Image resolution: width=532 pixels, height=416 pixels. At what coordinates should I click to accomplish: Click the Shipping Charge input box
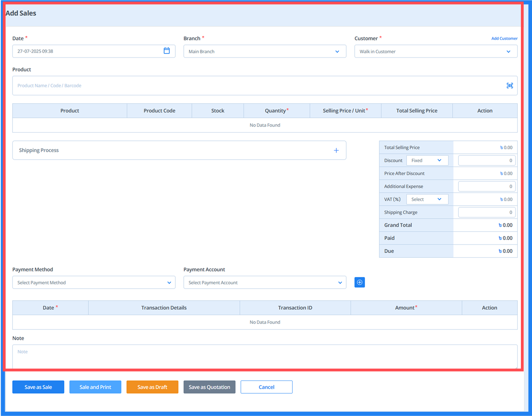pyautogui.click(x=486, y=212)
